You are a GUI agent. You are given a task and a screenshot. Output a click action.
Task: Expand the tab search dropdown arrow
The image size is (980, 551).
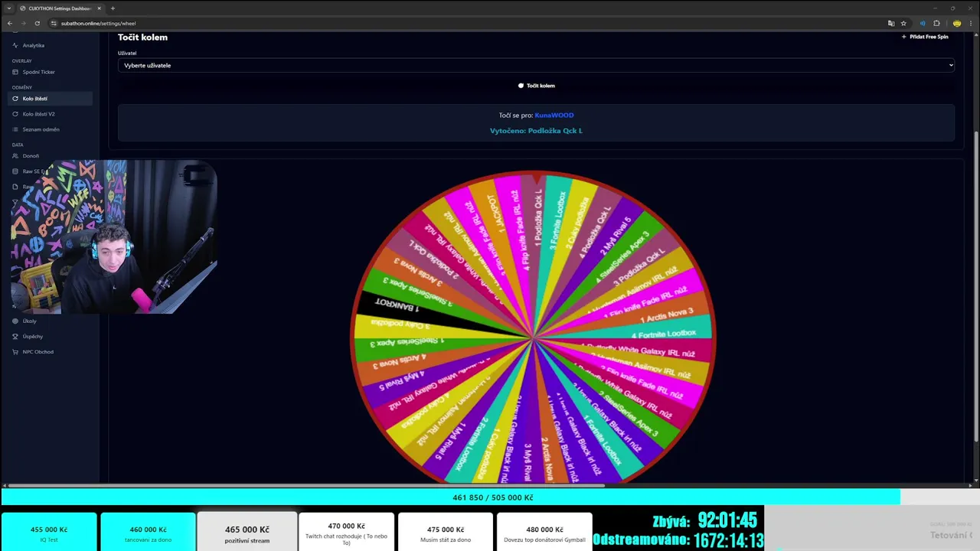point(9,8)
